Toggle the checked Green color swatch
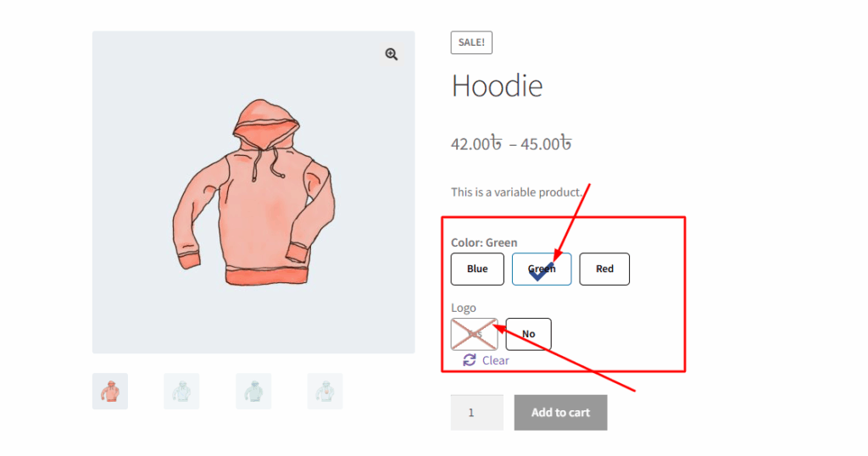This screenshot has width=868, height=456. click(542, 269)
